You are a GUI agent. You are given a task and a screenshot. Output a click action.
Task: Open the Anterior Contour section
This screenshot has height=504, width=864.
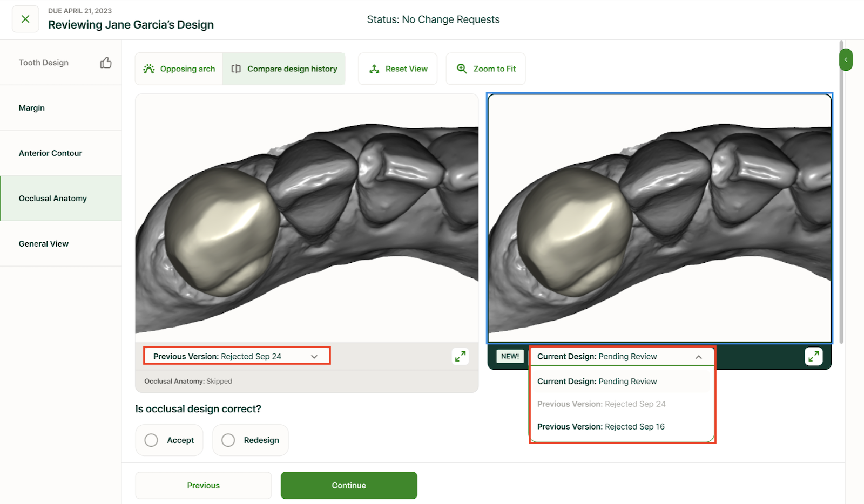[50, 153]
